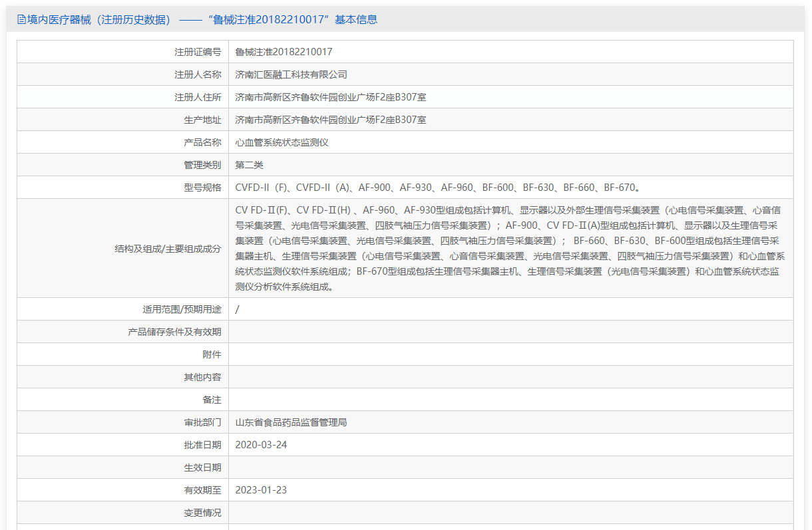Viewport: 812px width, 530px height.
Task: Select the 第二类 value
Action: coord(250,165)
